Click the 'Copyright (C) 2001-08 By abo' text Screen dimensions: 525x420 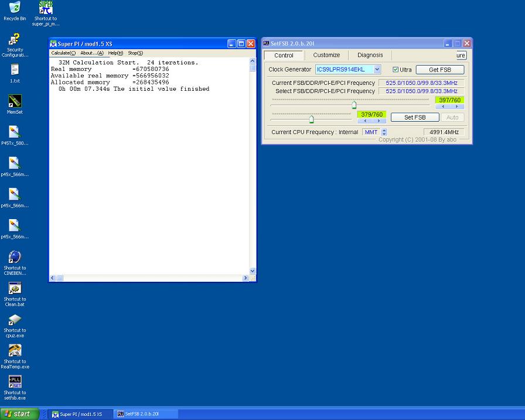(x=417, y=139)
